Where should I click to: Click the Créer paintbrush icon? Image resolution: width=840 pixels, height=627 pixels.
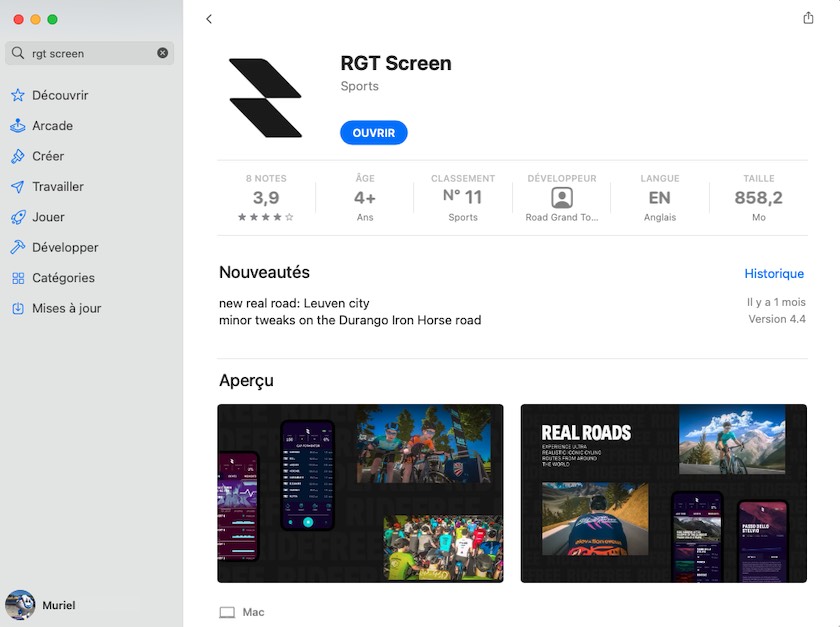coord(18,156)
